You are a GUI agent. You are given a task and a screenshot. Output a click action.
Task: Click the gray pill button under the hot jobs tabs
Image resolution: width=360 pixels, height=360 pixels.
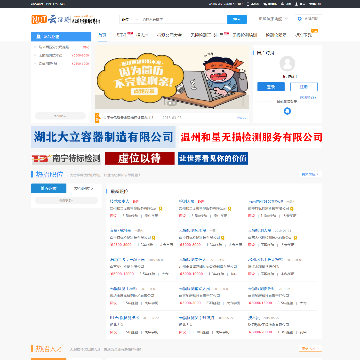point(66,200)
